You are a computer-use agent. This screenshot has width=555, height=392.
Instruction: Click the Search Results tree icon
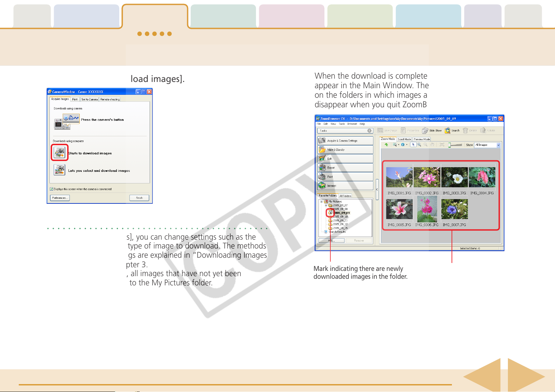click(x=326, y=232)
